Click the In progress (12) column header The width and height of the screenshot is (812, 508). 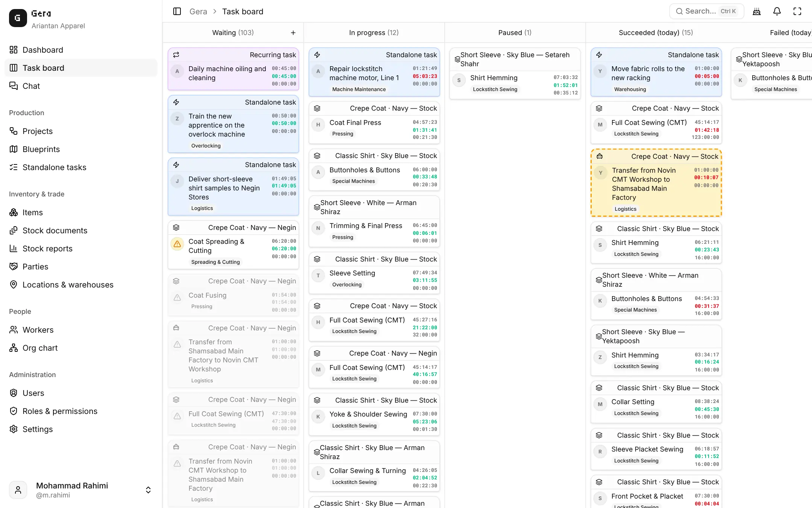[374, 33]
